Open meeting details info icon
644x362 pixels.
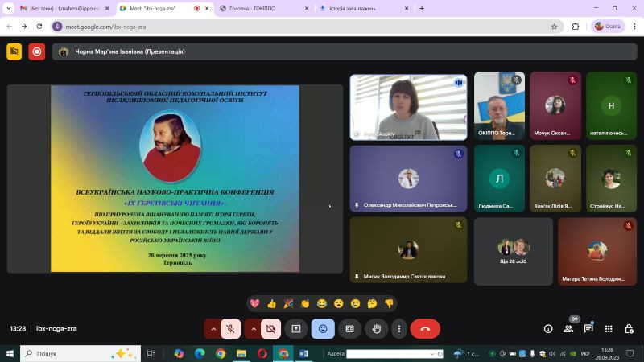548,328
